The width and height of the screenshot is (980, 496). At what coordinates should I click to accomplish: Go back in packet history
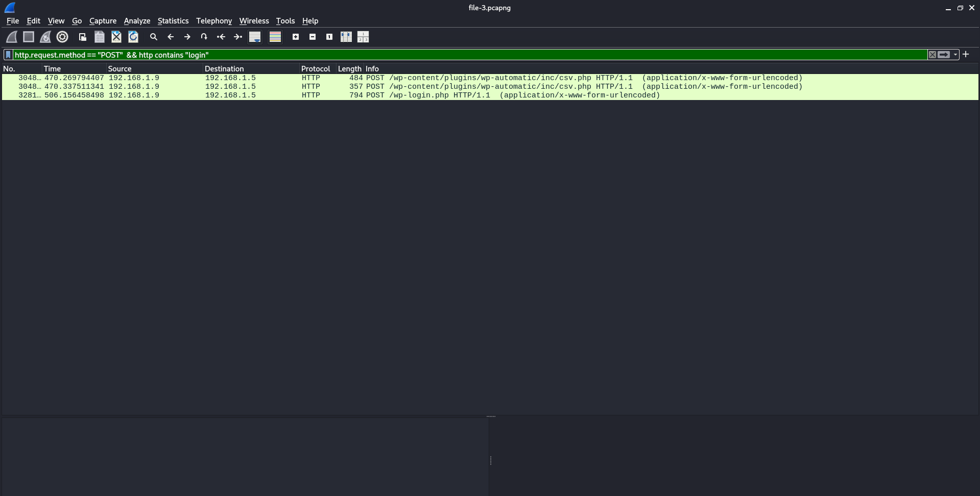171,37
